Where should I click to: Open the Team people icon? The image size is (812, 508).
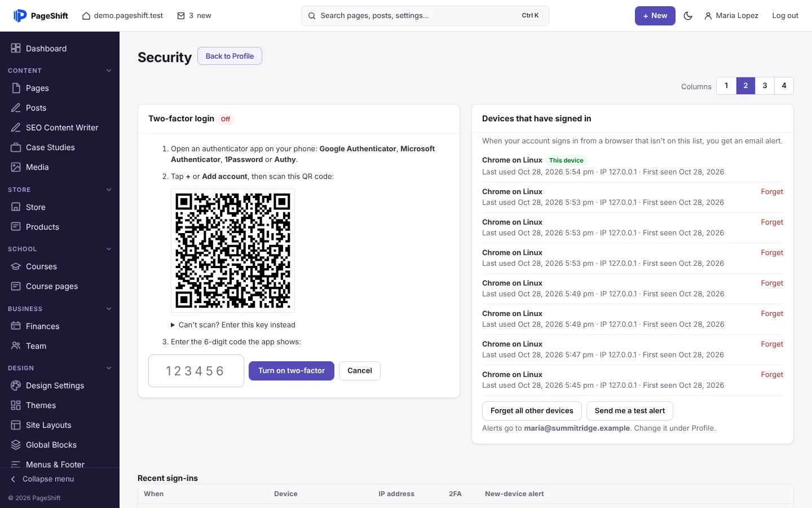coord(16,346)
